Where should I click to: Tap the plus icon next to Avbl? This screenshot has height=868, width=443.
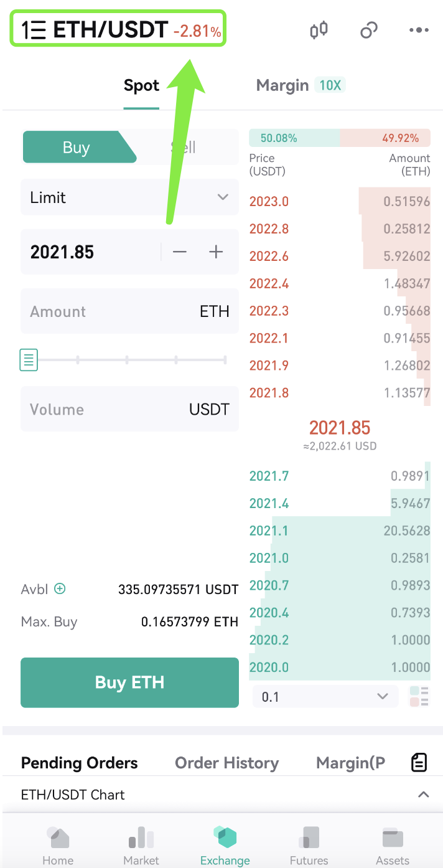[x=60, y=588]
